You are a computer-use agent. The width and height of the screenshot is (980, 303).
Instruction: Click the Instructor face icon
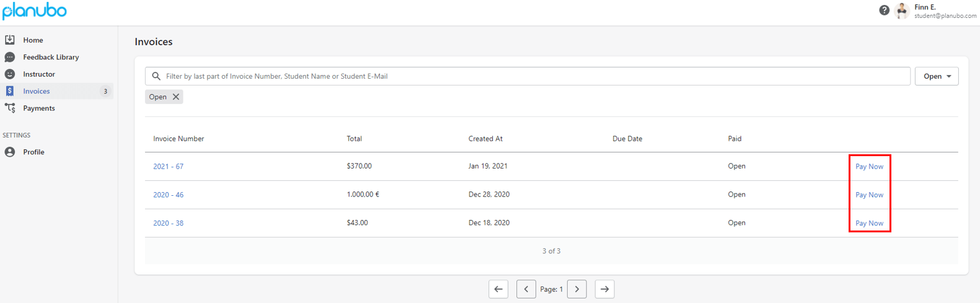10,74
